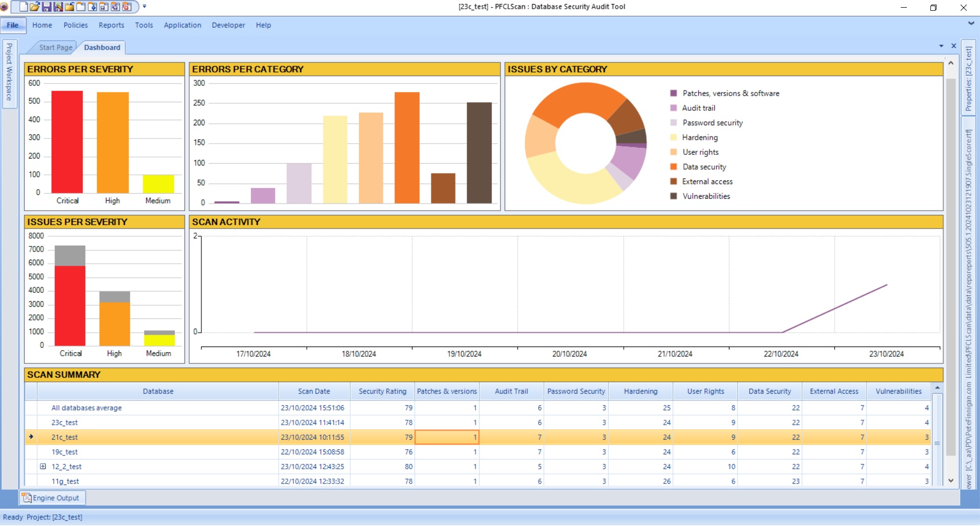This screenshot has width=980, height=526.
Task: Click the dark brown bar in Errors Per Category
Action: pos(479,153)
